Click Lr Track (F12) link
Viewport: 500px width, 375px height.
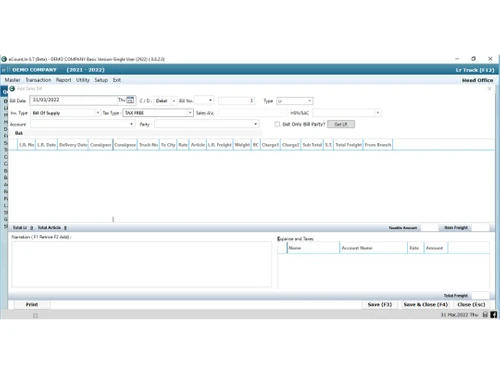[x=475, y=70]
